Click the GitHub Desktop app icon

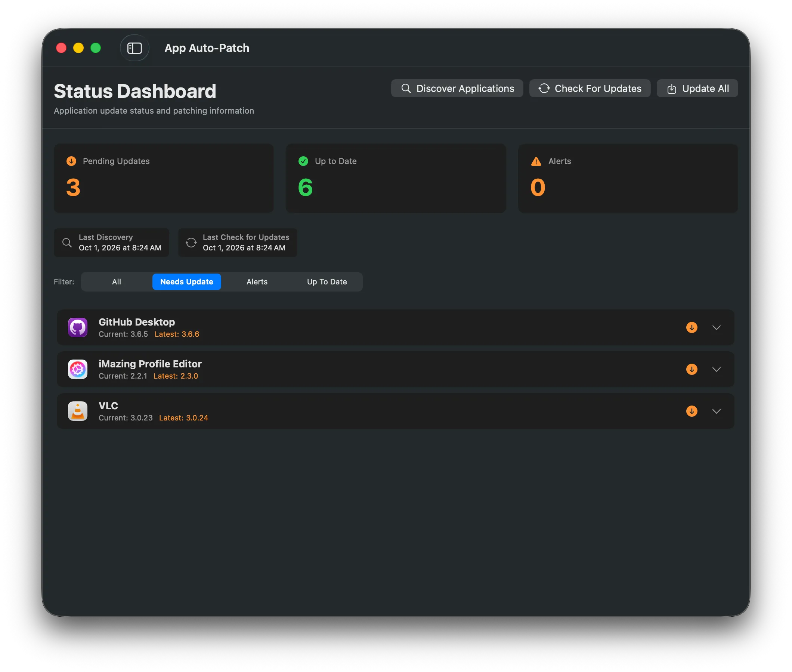point(78,328)
